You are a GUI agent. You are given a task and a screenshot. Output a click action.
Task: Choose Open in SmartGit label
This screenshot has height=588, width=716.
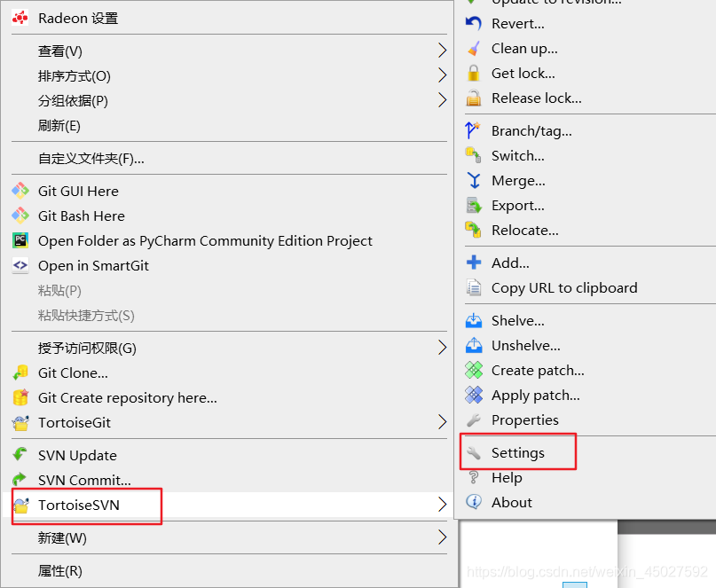(94, 266)
